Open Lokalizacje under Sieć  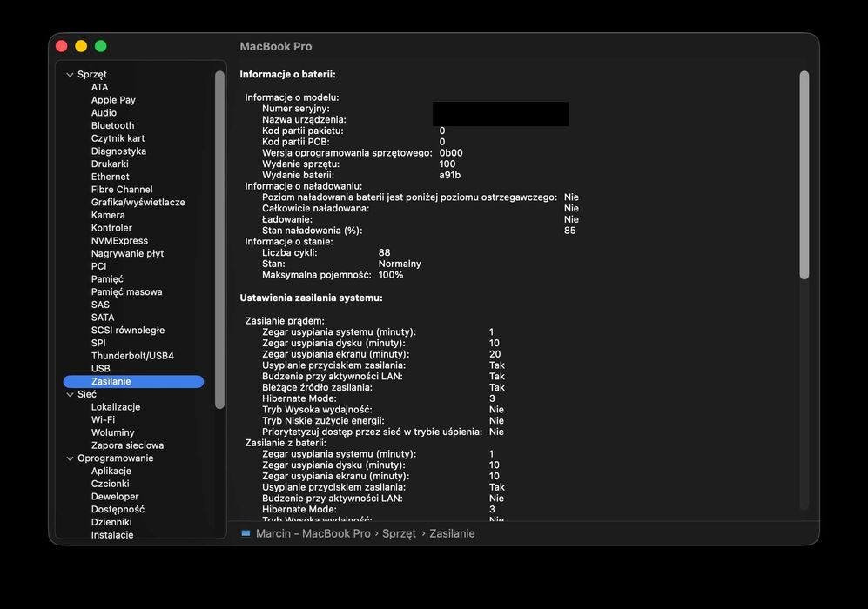(116, 406)
